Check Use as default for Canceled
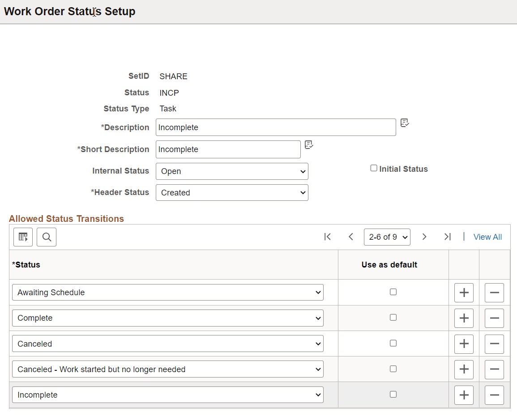This screenshot has height=420, width=517. (x=393, y=343)
